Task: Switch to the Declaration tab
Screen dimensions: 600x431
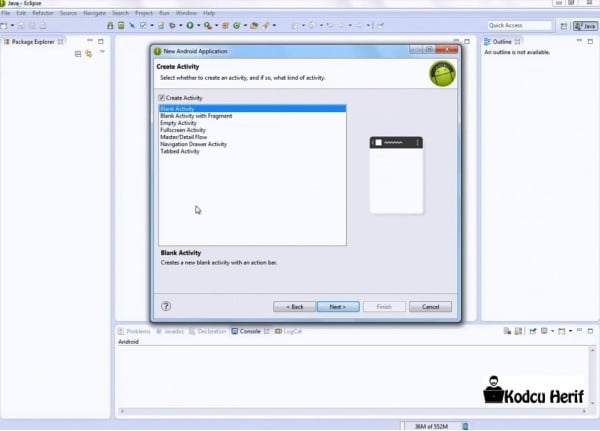Action: tap(207, 331)
